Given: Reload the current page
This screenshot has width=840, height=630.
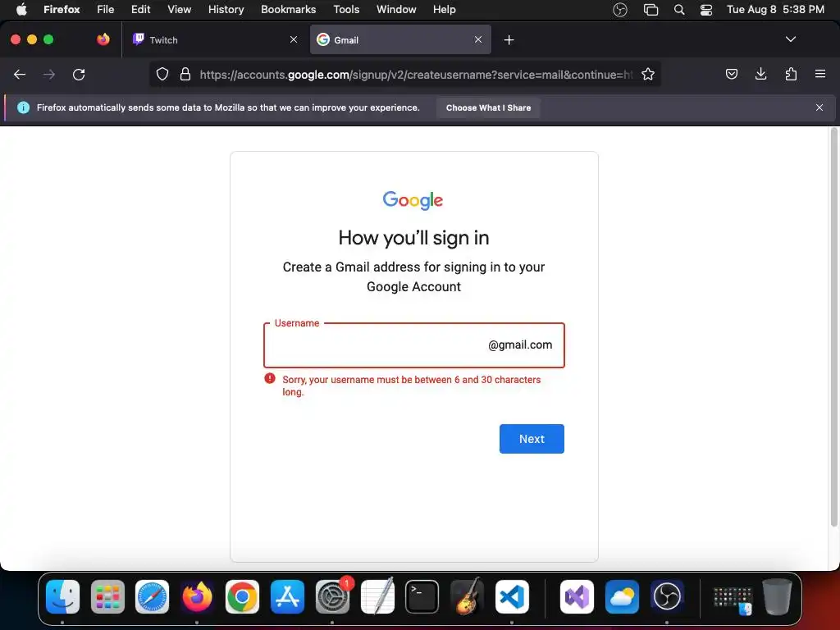Looking at the screenshot, I should pos(79,75).
